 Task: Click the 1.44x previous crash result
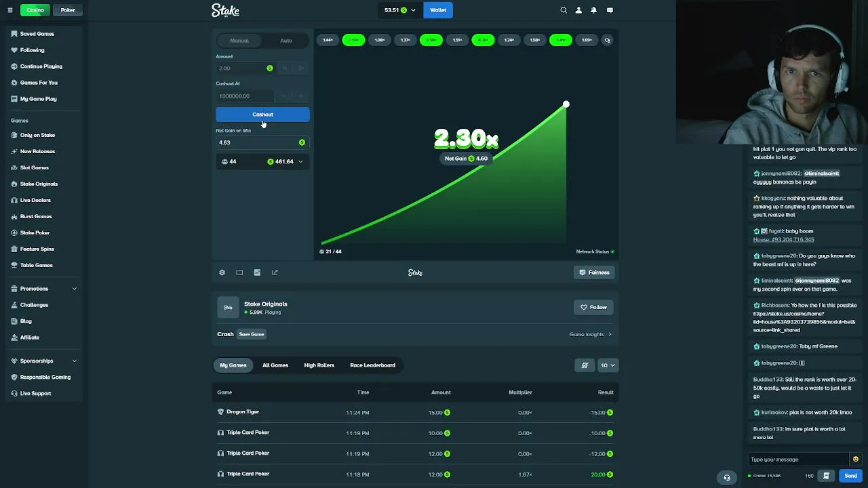pos(328,40)
